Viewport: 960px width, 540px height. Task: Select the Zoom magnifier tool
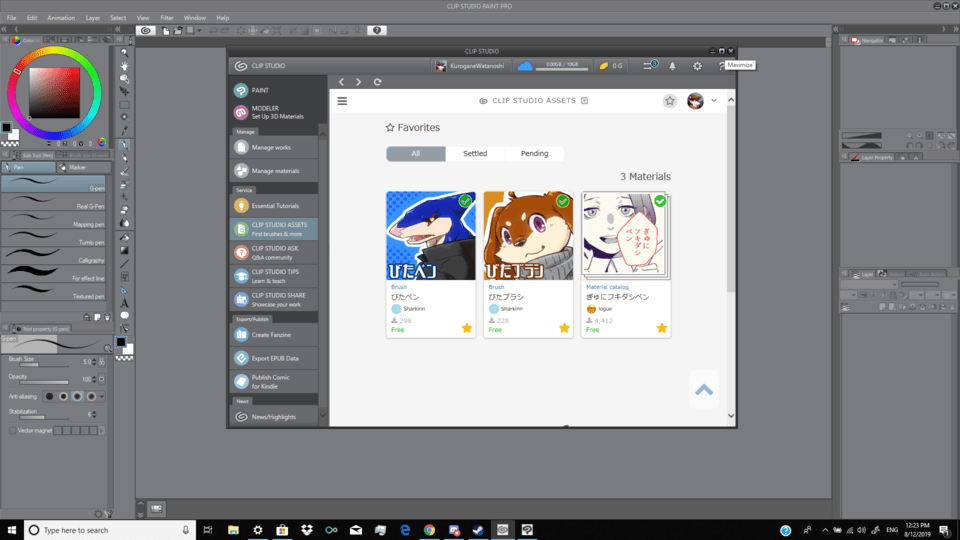coord(124,53)
